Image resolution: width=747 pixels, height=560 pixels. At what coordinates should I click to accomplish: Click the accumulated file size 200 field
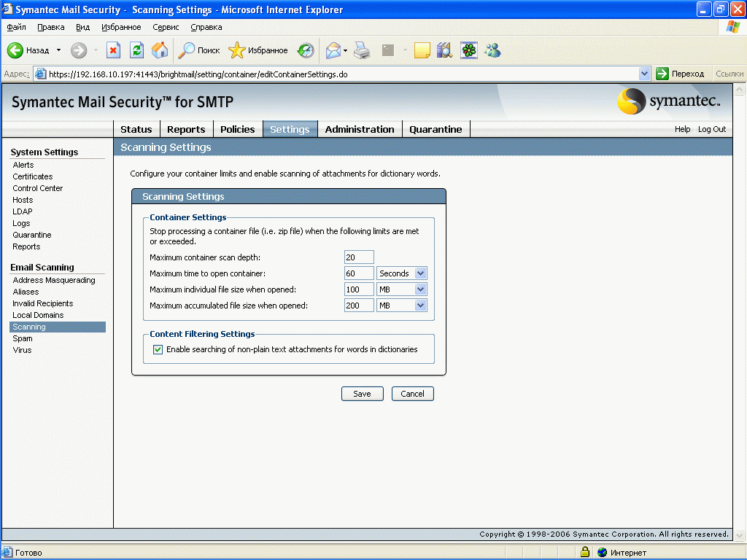(359, 306)
